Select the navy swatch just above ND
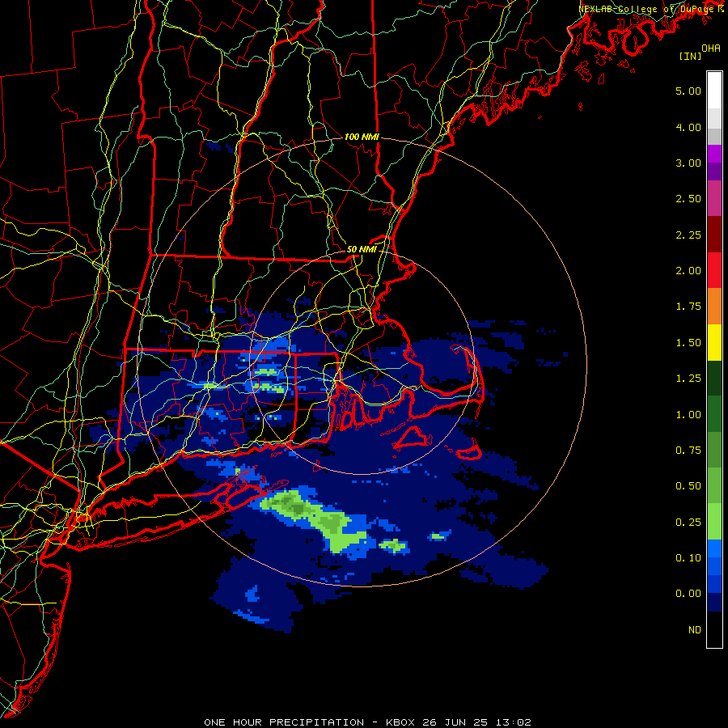The width and height of the screenshot is (728, 728). [714, 603]
